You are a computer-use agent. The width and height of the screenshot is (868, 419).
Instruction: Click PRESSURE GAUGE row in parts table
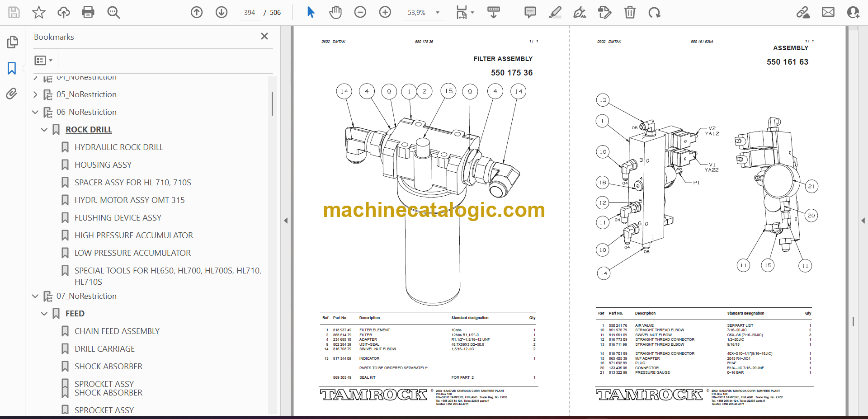coord(705,372)
